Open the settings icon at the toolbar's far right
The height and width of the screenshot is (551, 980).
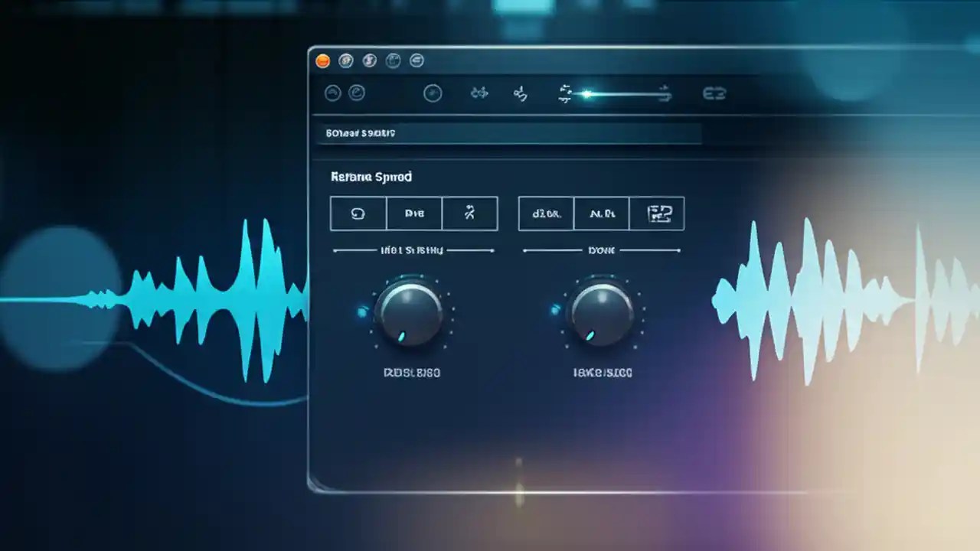714,93
